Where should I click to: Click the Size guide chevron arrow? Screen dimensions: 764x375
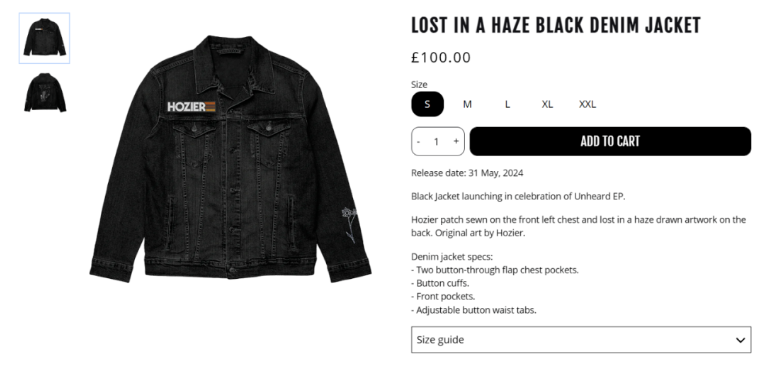click(740, 340)
